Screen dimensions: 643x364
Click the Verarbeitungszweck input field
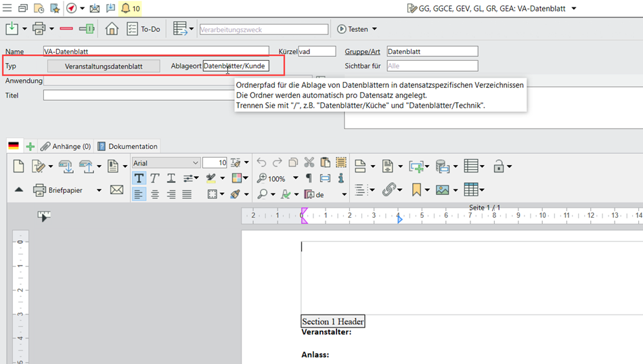click(263, 29)
